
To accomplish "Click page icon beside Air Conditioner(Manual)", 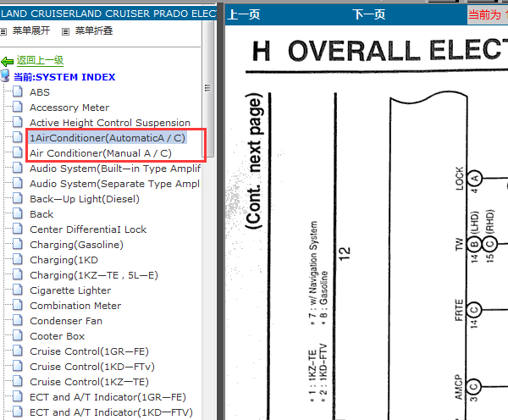I will click(18, 152).
